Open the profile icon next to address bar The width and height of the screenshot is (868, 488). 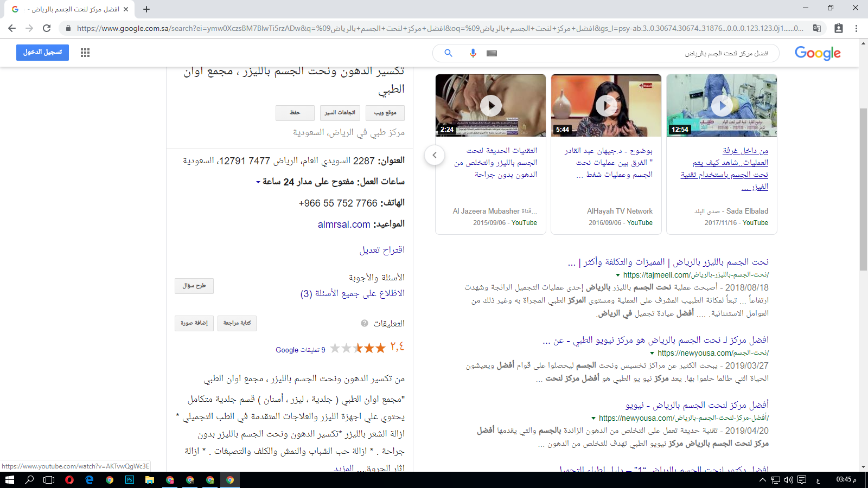839,28
